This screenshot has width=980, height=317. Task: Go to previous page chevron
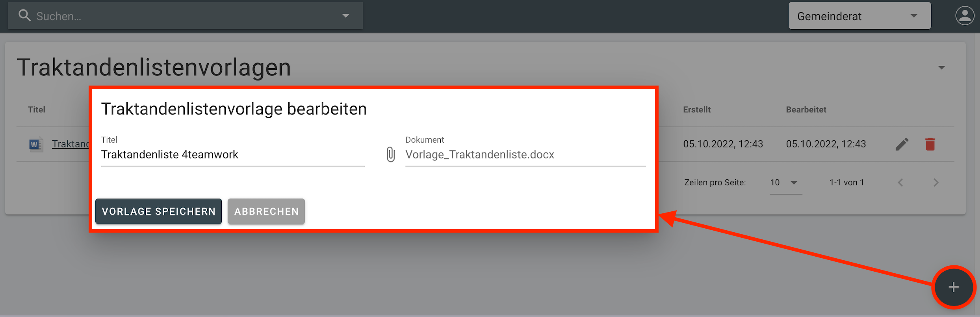pos(900,183)
